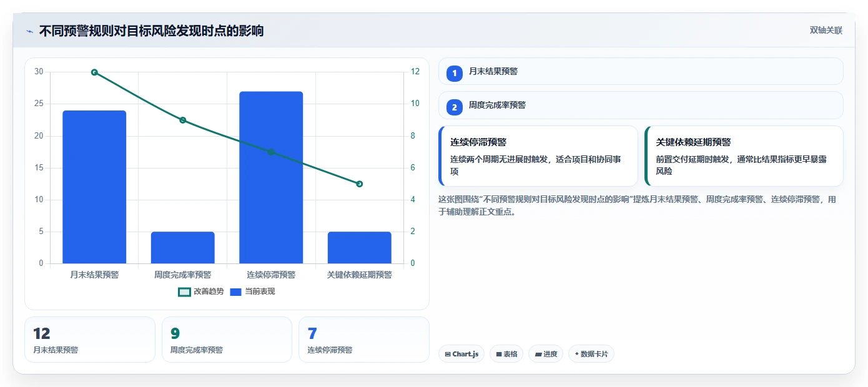This screenshot has height=387, width=868.
Task: Click the trend line point above 关键依赖延期预警
Action: 360,184
